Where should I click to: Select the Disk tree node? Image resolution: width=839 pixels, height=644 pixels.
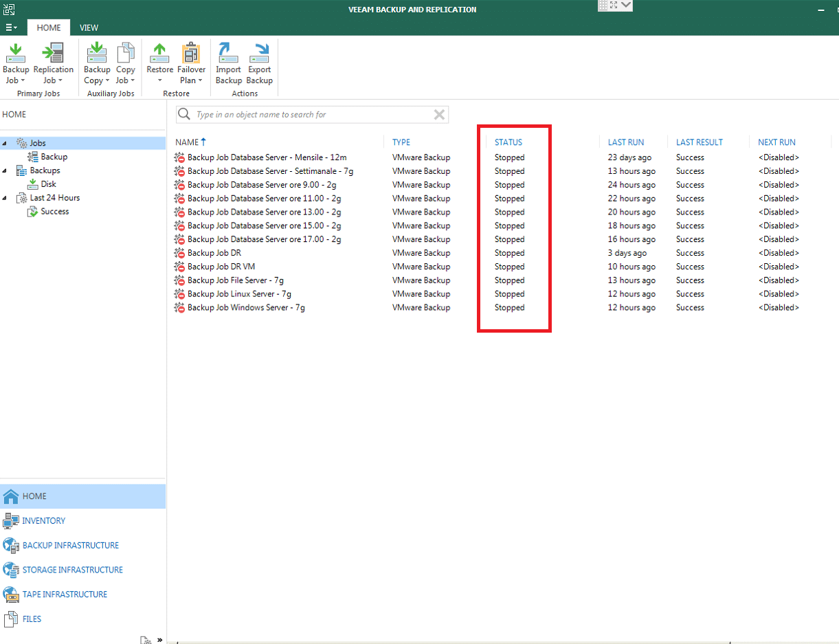click(x=48, y=184)
